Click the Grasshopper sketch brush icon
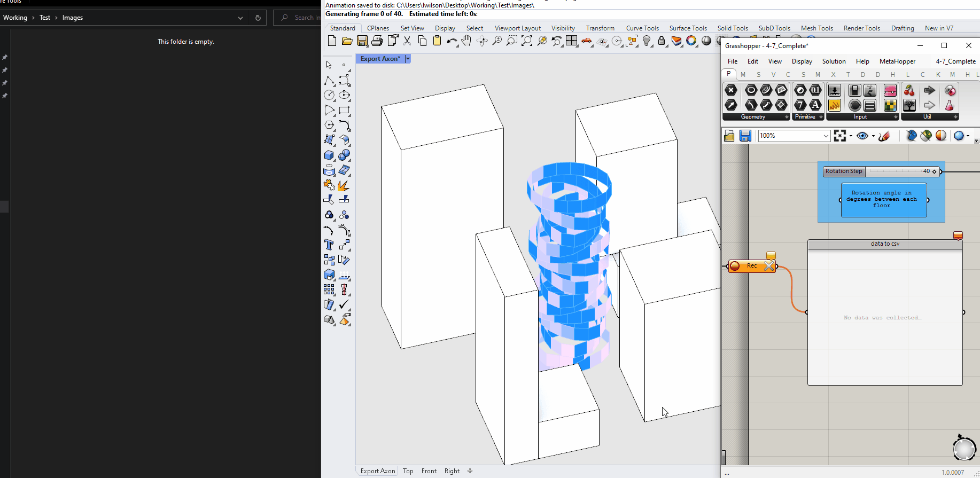This screenshot has height=478, width=980. 884,136
